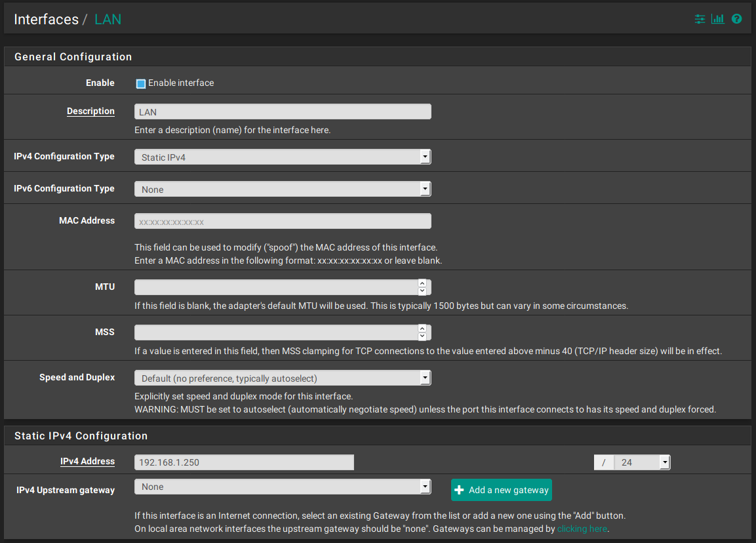
Task: Increase the MTU value with up arrow
Action: pyautogui.click(x=422, y=283)
